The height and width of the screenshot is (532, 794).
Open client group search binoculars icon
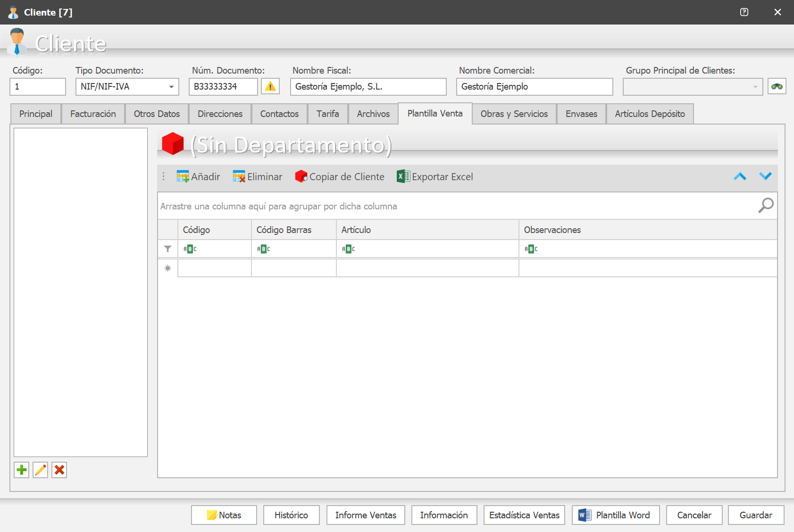tap(777, 86)
